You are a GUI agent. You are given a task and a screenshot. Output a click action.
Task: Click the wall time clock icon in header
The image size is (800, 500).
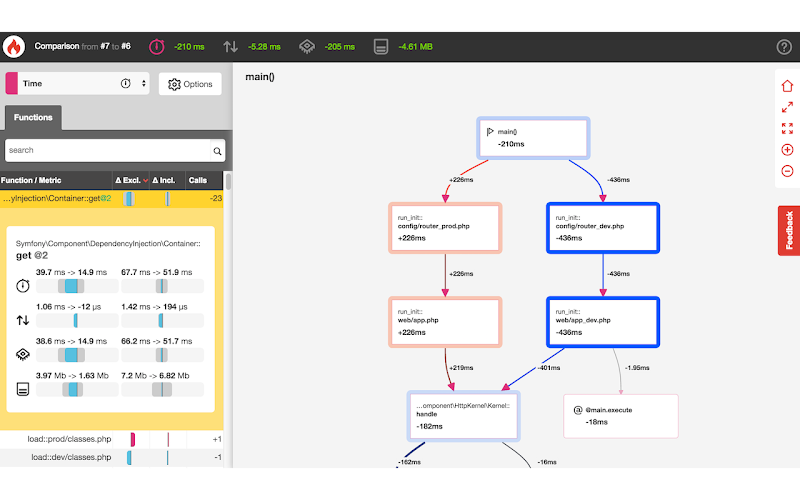tap(157, 46)
